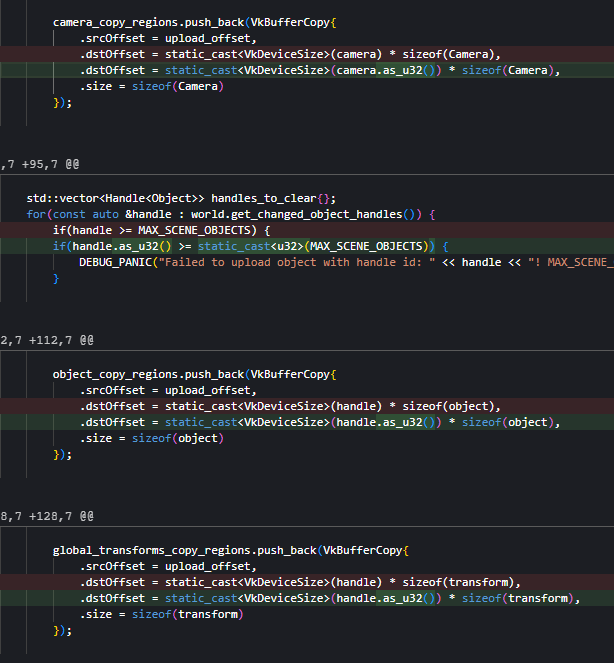Click the .size = sizeof(Camera) line
This screenshot has width=614, height=663.
click(152, 86)
